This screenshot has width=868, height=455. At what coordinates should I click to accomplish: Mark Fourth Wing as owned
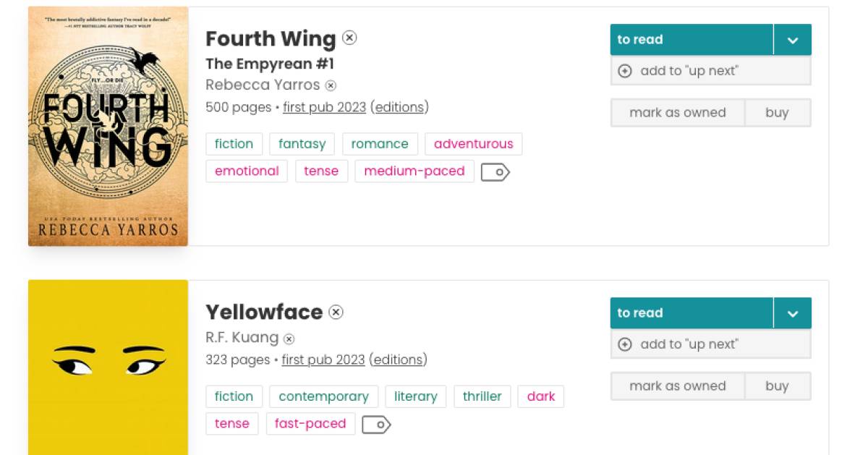677,113
